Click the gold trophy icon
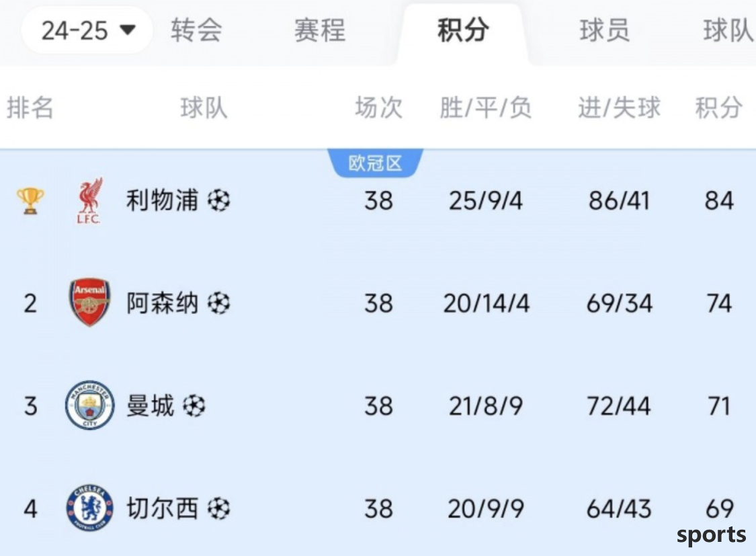Image resolution: width=756 pixels, height=556 pixels. tap(30, 200)
